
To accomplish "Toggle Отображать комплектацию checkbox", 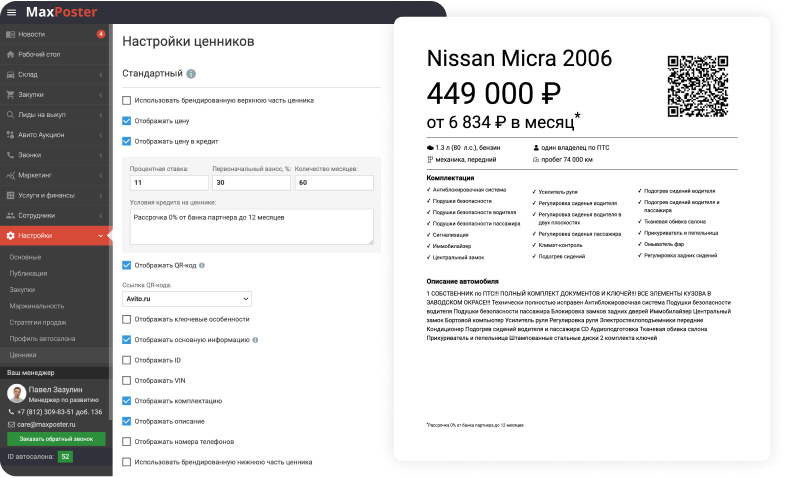I will coord(126,401).
